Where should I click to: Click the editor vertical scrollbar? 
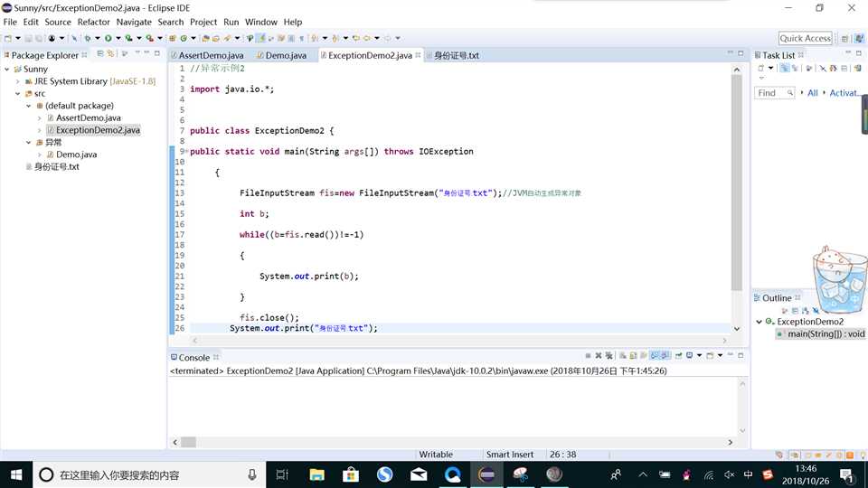point(736,183)
